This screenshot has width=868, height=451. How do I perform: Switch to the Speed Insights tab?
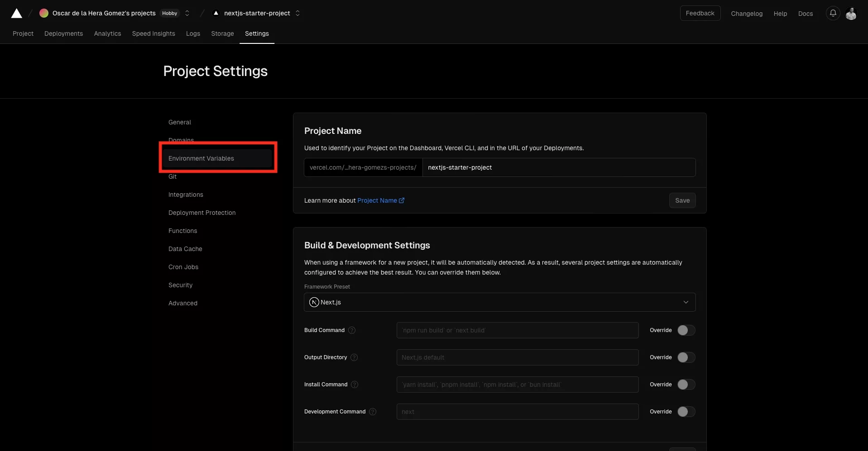pos(153,33)
